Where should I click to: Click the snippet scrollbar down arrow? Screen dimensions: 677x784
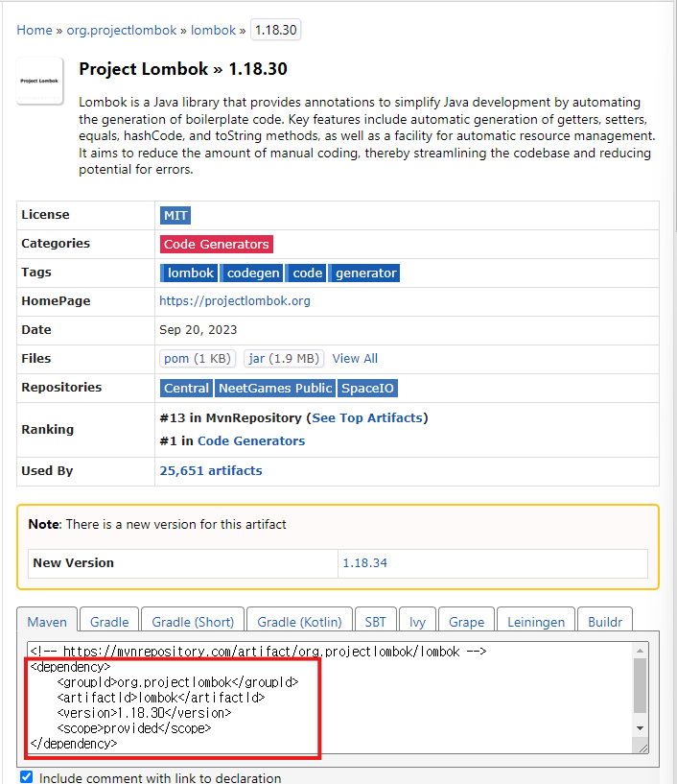tap(640, 728)
